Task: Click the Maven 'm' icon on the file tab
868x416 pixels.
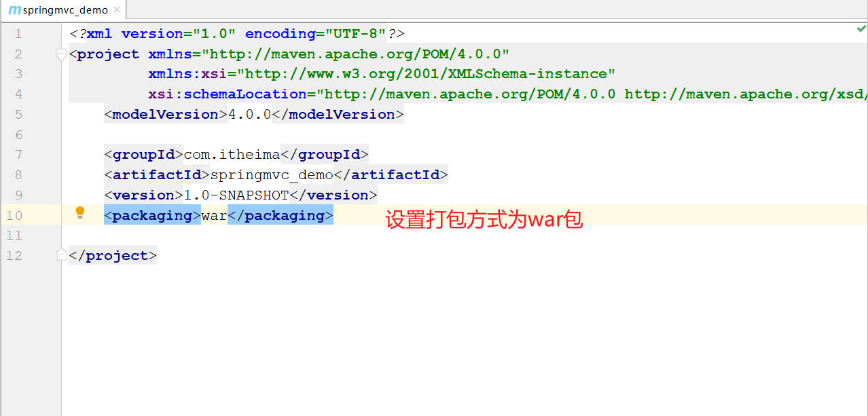Action: tap(14, 10)
